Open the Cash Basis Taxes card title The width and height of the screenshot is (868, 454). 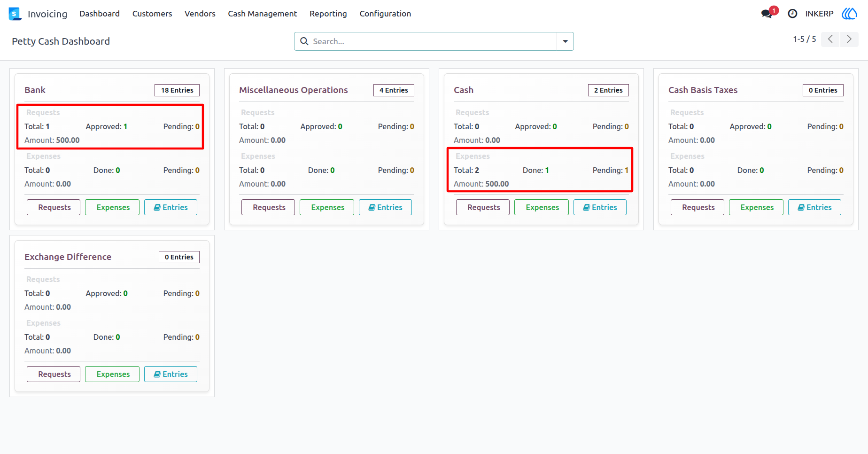pyautogui.click(x=703, y=90)
